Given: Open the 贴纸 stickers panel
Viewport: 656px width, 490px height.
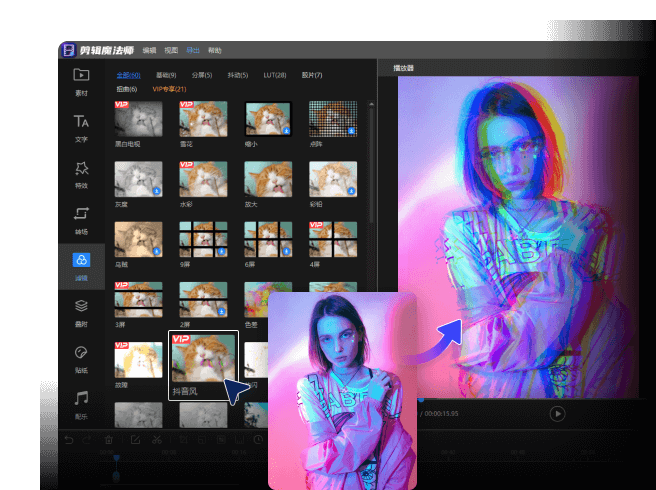Looking at the screenshot, I should point(81,357).
